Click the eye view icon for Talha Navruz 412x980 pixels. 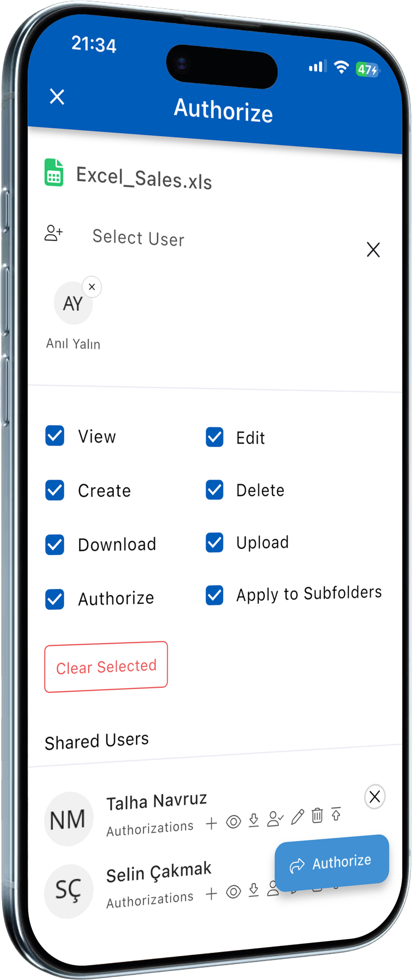click(233, 821)
